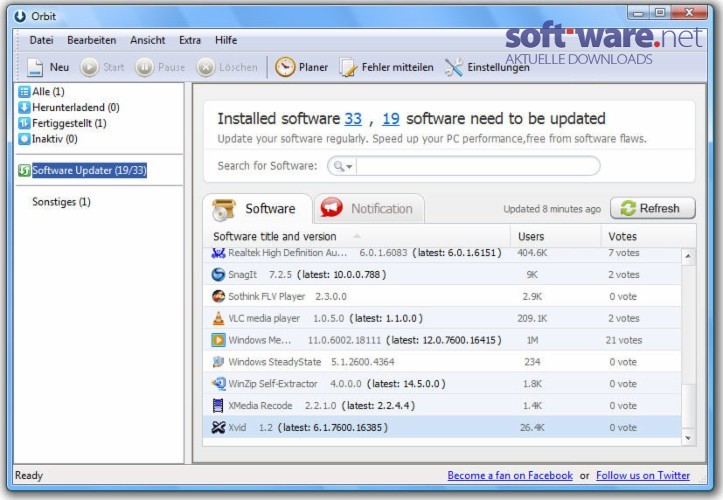Viewport: 723px width, 500px height.
Task: Click the 19 updates needed link
Action: tap(391, 119)
